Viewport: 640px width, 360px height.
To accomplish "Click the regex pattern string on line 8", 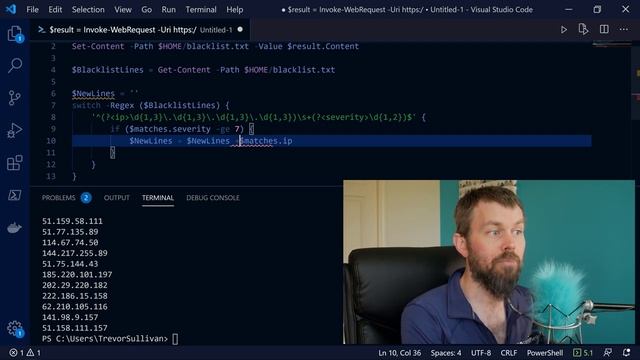I will click(254, 117).
